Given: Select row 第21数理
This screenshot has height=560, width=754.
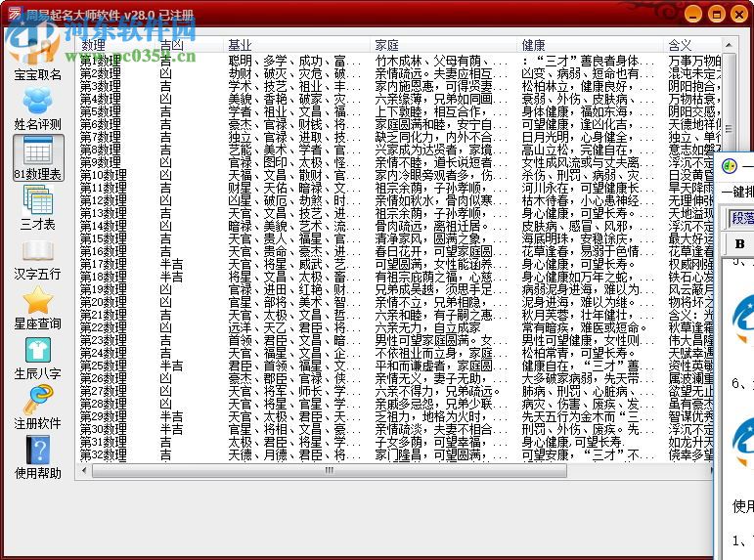Looking at the screenshot, I should [395, 316].
